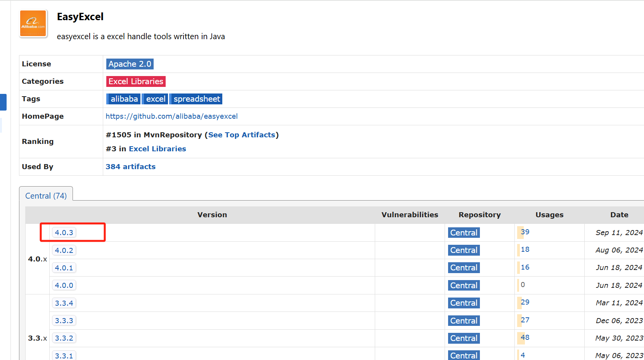
Task: Open version 4.0.1
Action: pos(64,268)
